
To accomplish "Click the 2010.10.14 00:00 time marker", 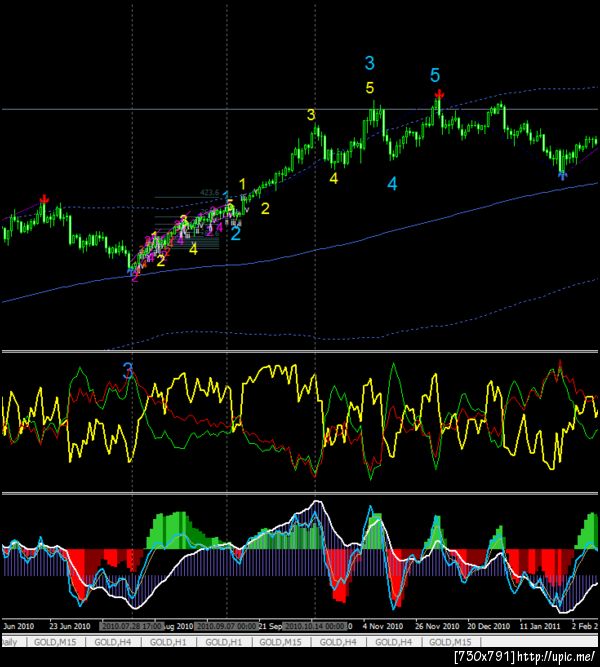I will (x=315, y=626).
